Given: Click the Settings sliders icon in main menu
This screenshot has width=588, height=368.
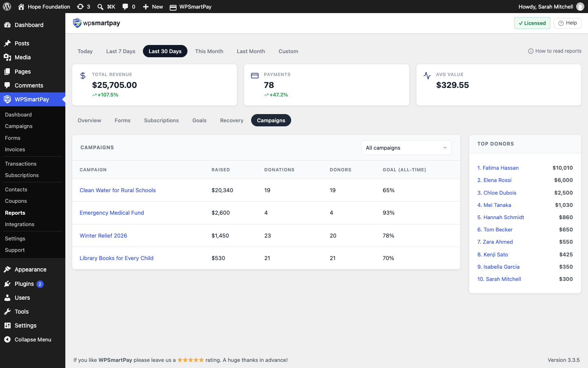Looking at the screenshot, I should (x=7, y=325).
